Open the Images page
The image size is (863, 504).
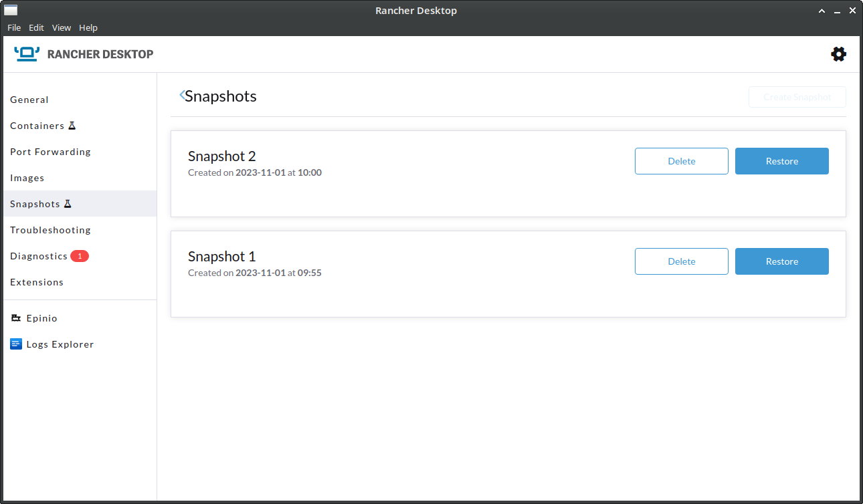click(x=80, y=178)
